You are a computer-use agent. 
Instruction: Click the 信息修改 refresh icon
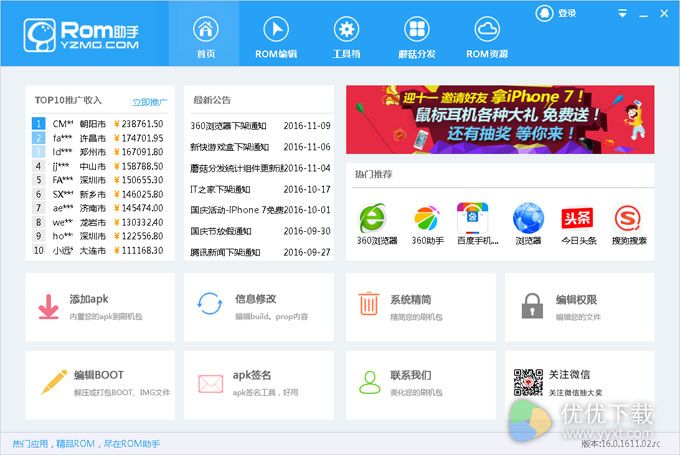tap(210, 303)
